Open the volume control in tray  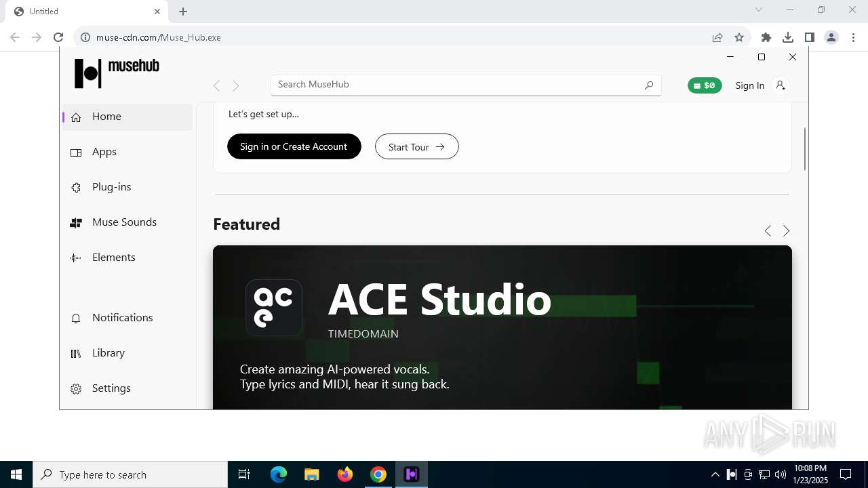(781, 474)
